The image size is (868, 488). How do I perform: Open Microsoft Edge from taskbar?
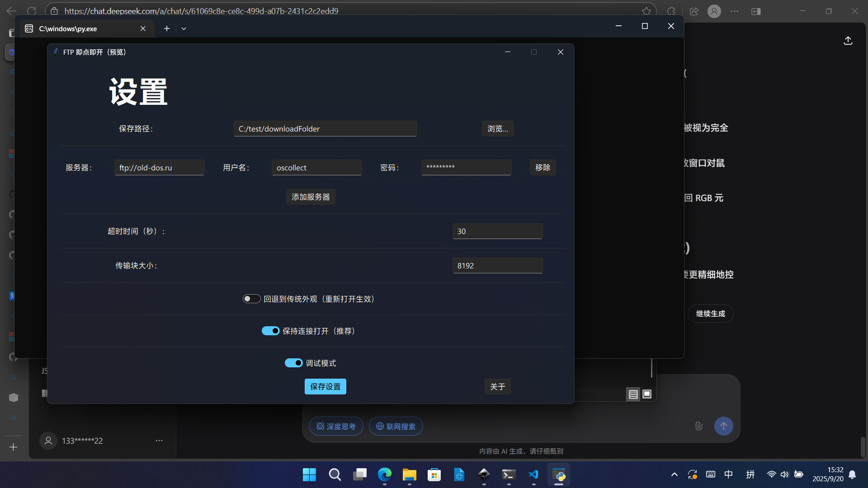[385, 474]
